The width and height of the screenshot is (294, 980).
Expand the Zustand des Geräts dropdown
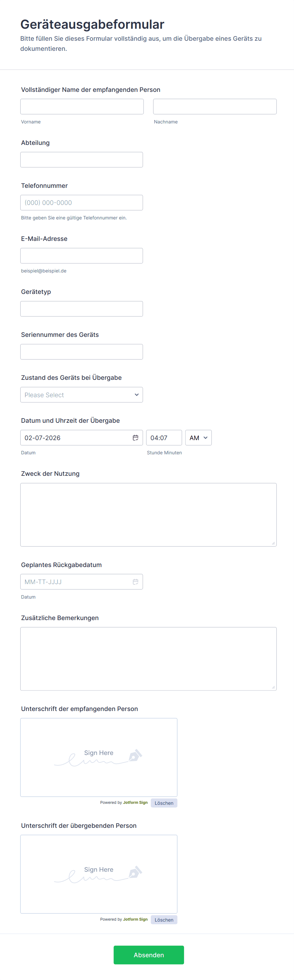[82, 395]
